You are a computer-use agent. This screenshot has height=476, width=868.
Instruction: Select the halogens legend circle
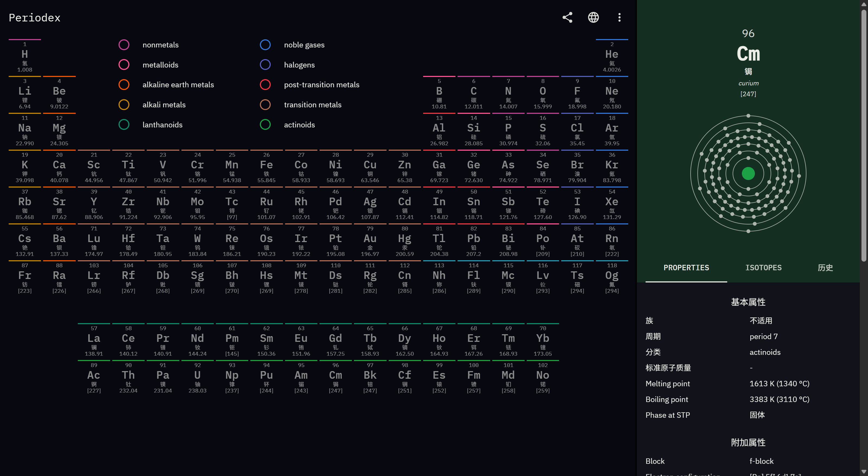click(265, 65)
